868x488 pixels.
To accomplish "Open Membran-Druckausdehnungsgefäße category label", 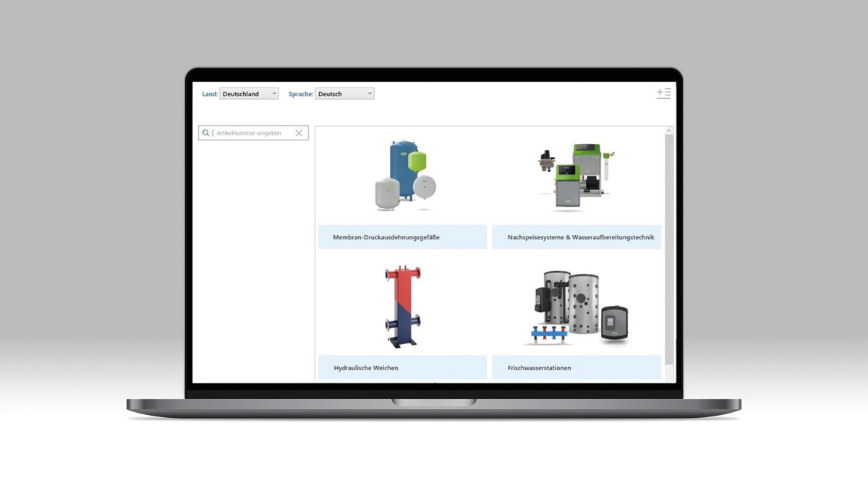I will [x=402, y=237].
